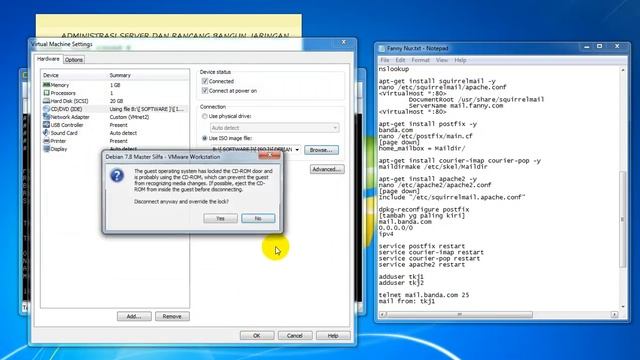
Task: Click the Remove device button
Action: click(172, 316)
